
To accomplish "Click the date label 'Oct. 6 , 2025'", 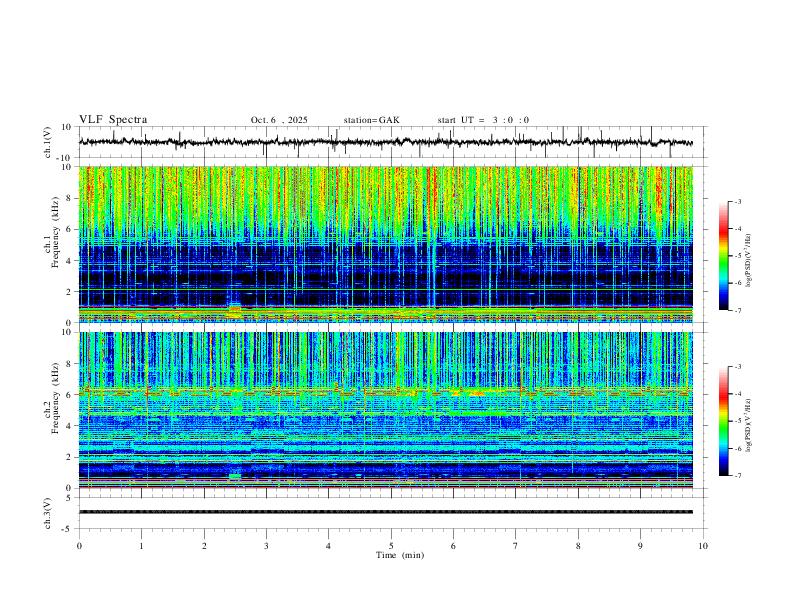I will 279,120.
